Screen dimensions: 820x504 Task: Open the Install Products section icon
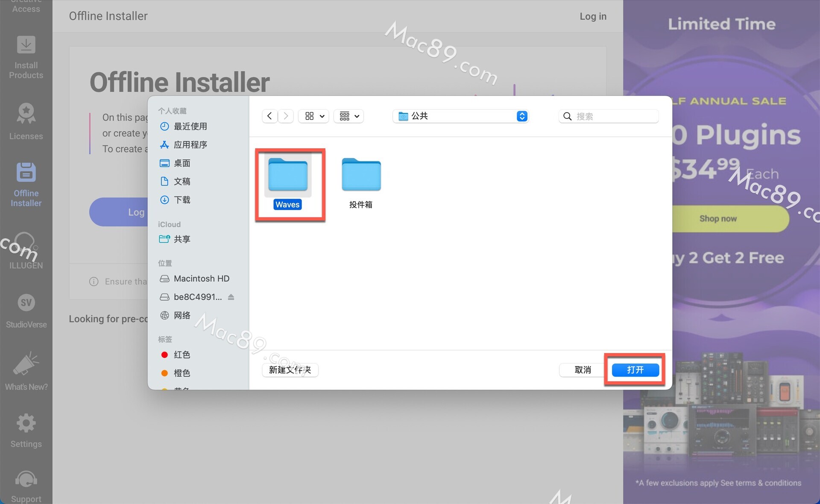click(x=26, y=45)
